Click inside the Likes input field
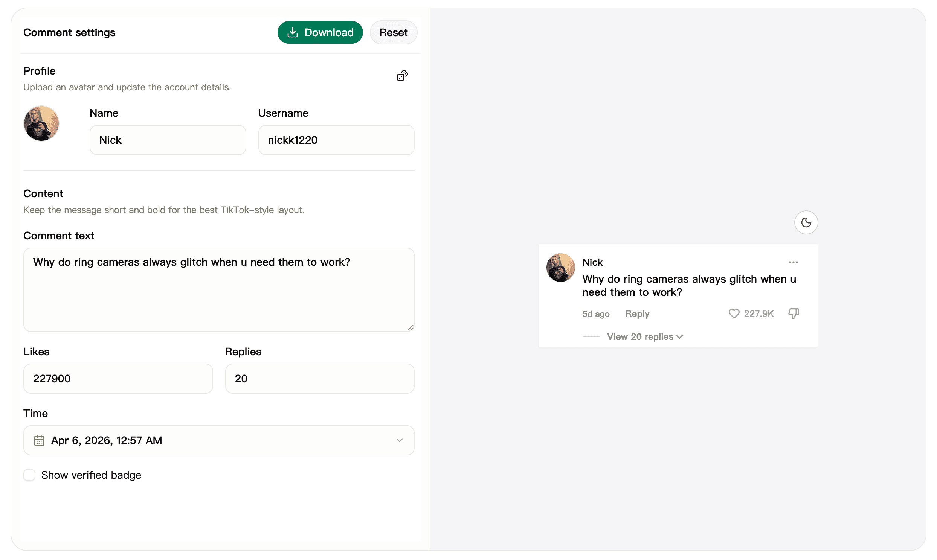The image size is (937, 560). click(118, 378)
